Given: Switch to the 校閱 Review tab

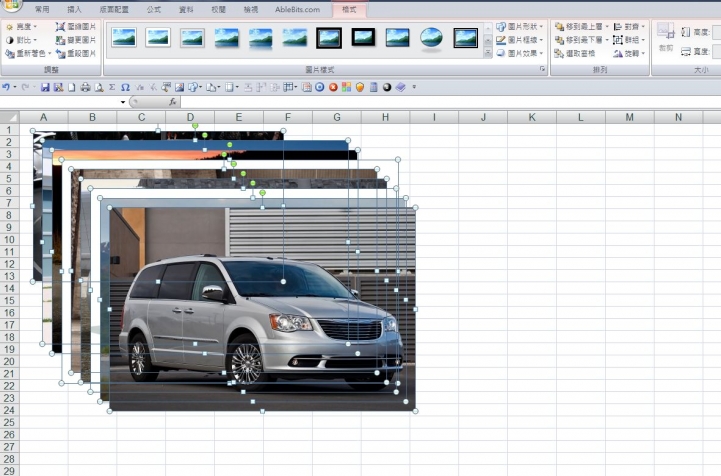Looking at the screenshot, I should pos(218,9).
